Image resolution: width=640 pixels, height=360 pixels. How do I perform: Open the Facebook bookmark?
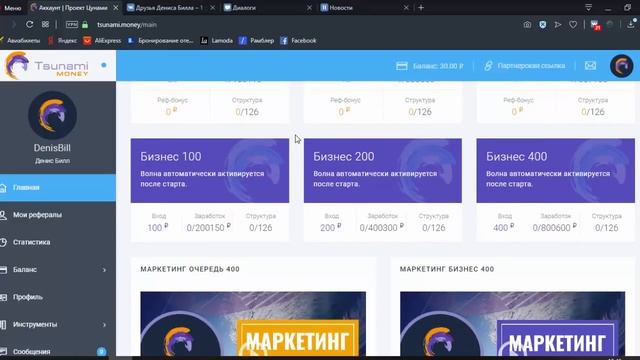[x=298, y=40]
